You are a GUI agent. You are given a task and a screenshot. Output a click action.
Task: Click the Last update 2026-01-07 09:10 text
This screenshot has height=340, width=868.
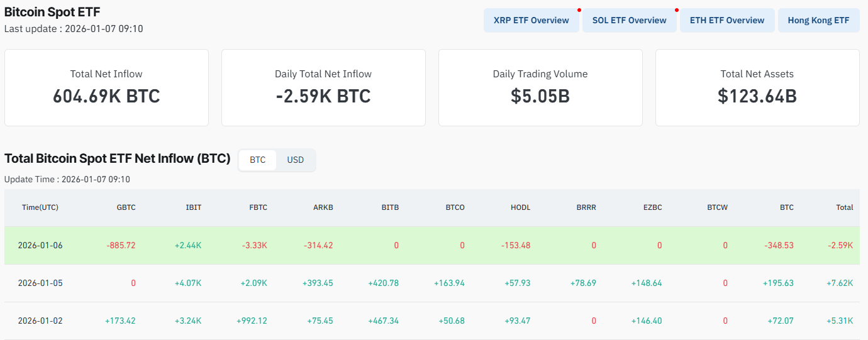(74, 29)
